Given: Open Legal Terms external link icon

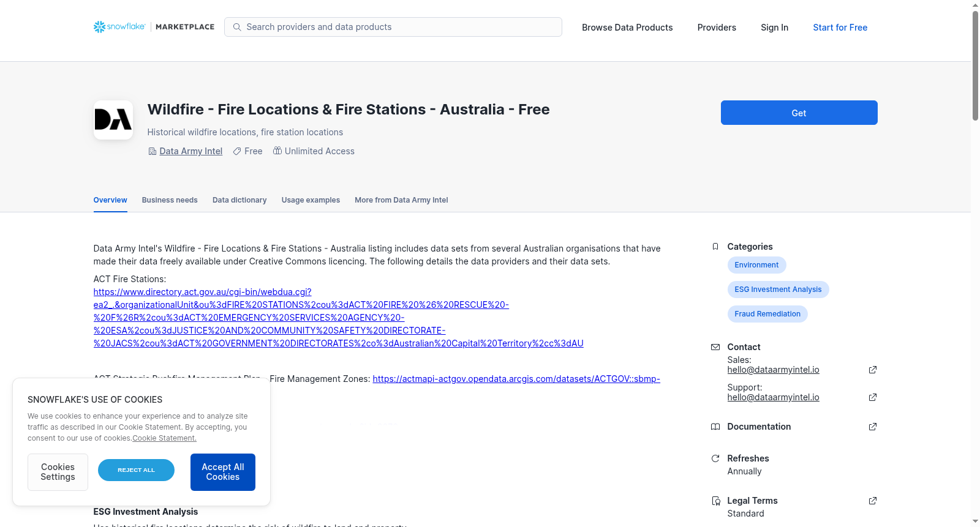Looking at the screenshot, I should click(873, 501).
